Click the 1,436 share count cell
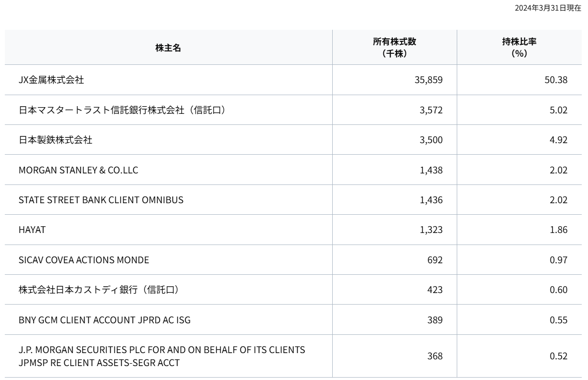Viewport: 588px width, 380px height. [x=430, y=200]
